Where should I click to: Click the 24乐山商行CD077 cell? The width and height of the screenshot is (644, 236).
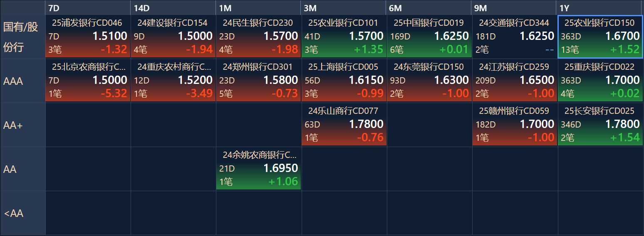point(344,125)
